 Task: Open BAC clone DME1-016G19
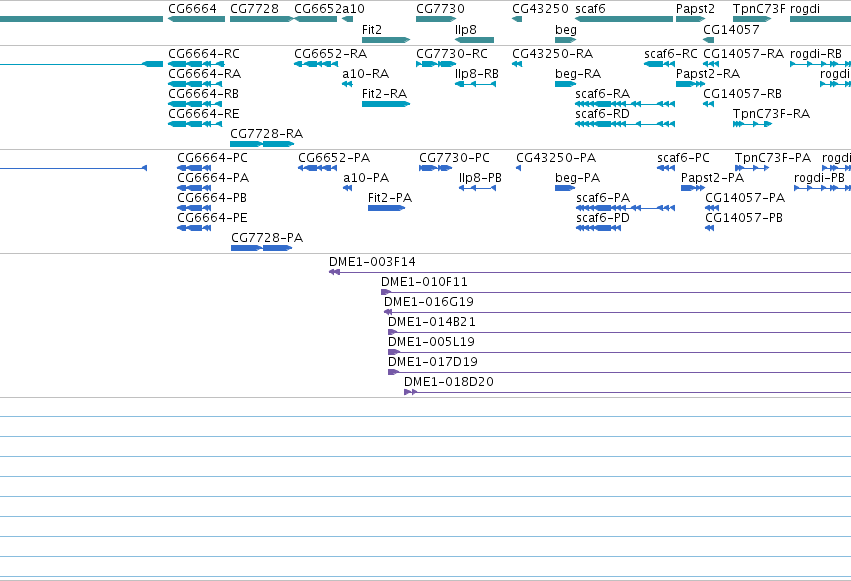point(429,302)
